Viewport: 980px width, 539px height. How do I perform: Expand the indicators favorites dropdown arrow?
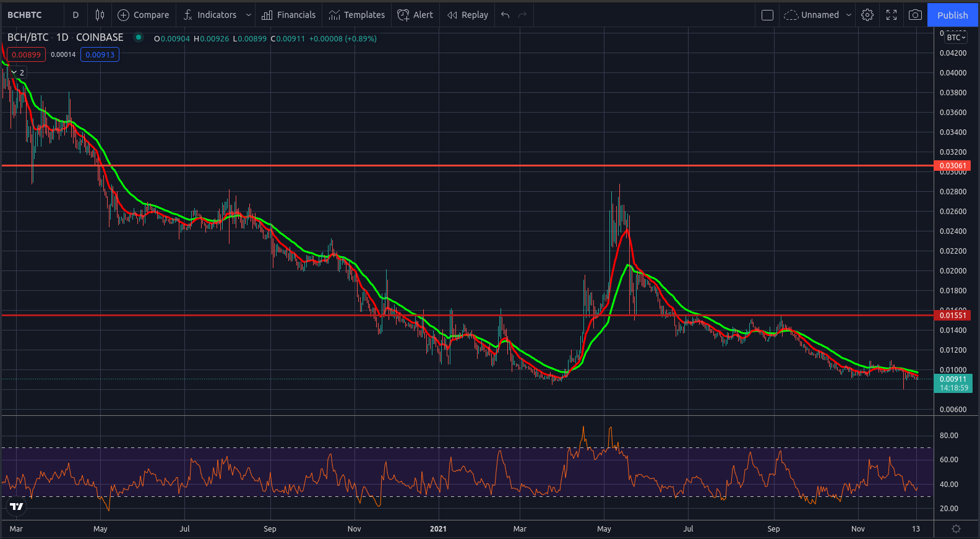click(x=249, y=15)
